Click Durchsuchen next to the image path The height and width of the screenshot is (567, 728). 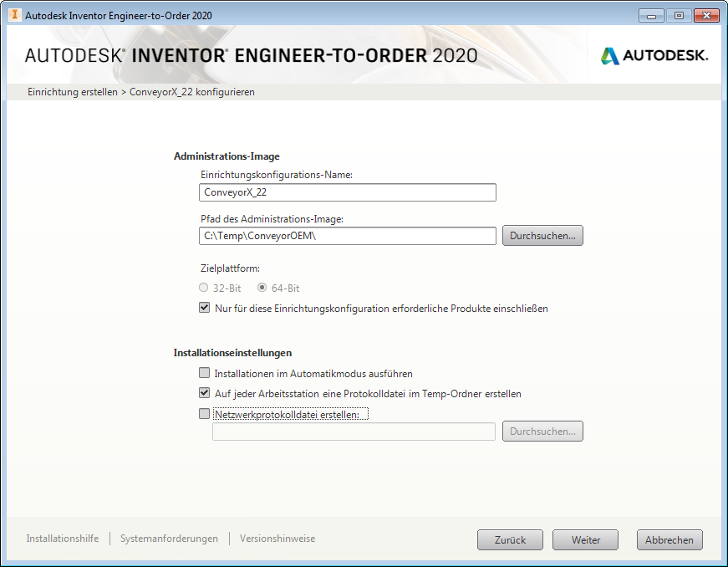pos(542,236)
